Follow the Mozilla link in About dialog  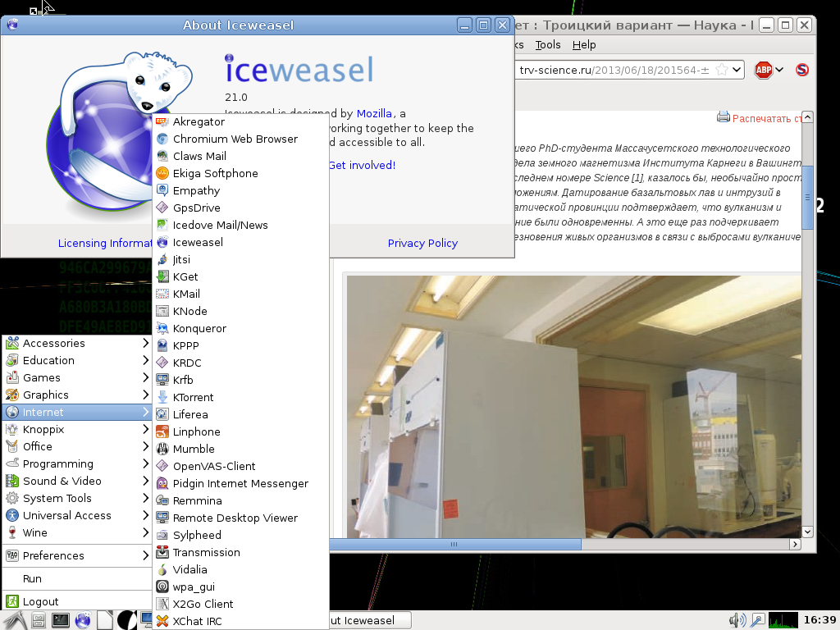pyautogui.click(x=374, y=113)
